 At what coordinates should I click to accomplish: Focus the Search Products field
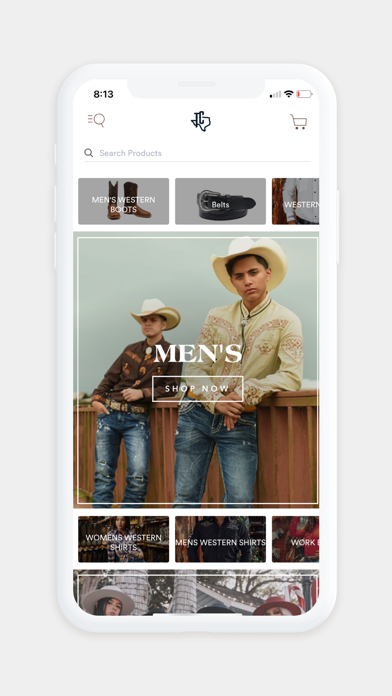(x=197, y=153)
